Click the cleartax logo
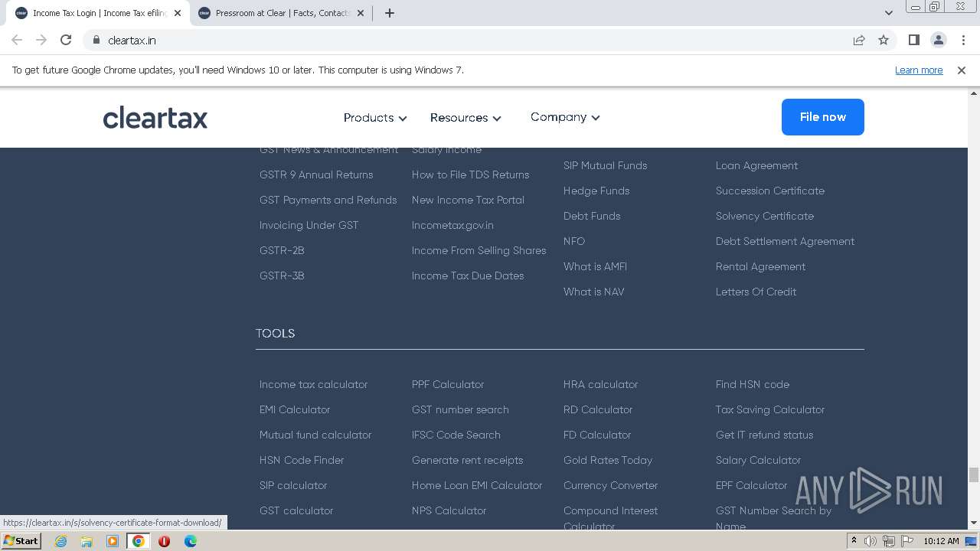Viewport: 980px width, 551px height. click(x=155, y=117)
